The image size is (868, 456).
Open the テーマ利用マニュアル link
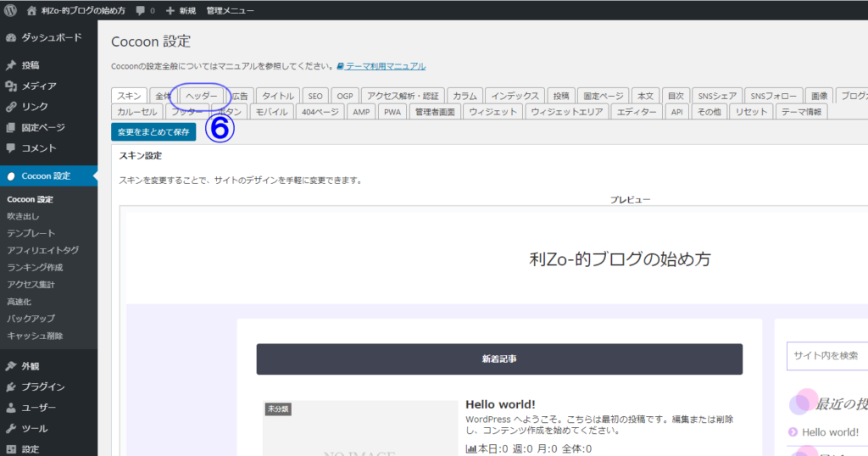point(386,66)
